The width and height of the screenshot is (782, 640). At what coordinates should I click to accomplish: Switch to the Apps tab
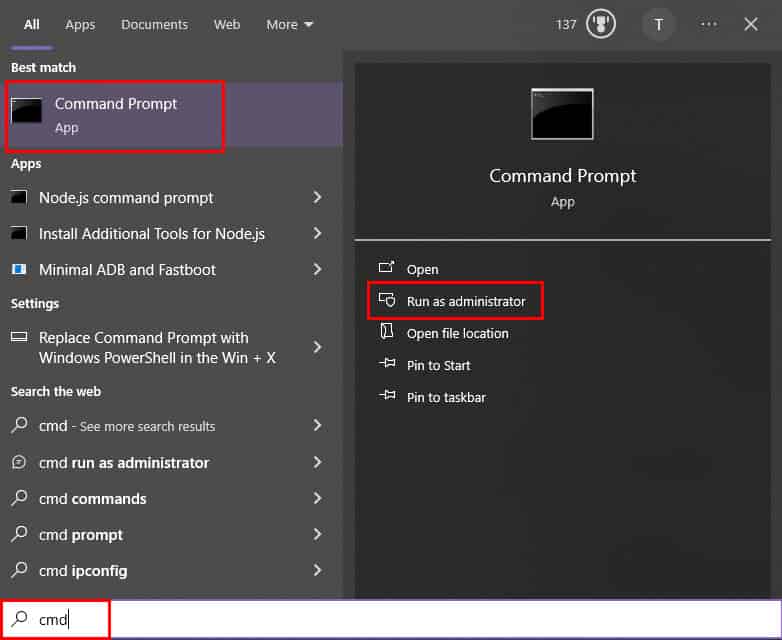click(80, 24)
